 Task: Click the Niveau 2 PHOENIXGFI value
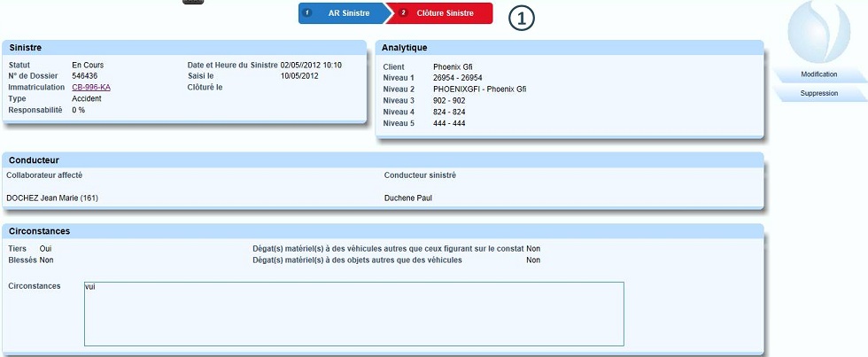pos(479,89)
